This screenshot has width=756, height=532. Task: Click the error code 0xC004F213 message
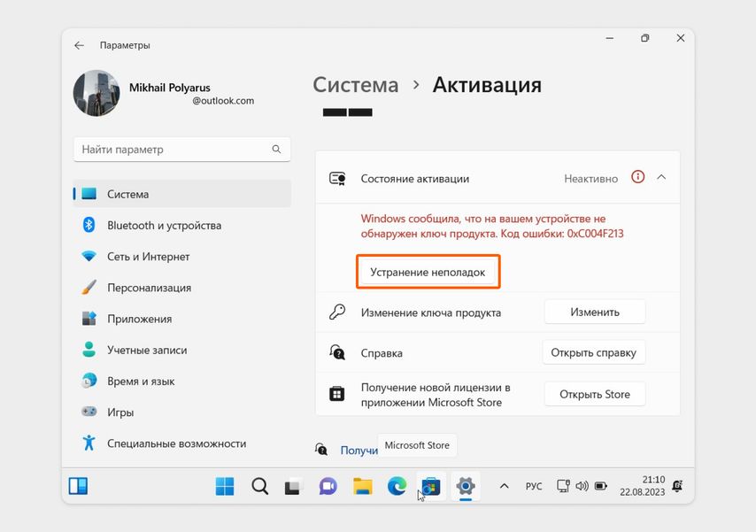coord(492,227)
